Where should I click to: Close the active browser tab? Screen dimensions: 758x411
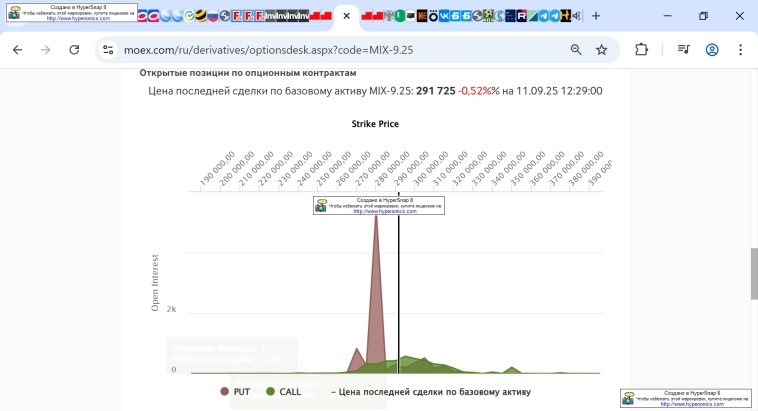(346, 16)
